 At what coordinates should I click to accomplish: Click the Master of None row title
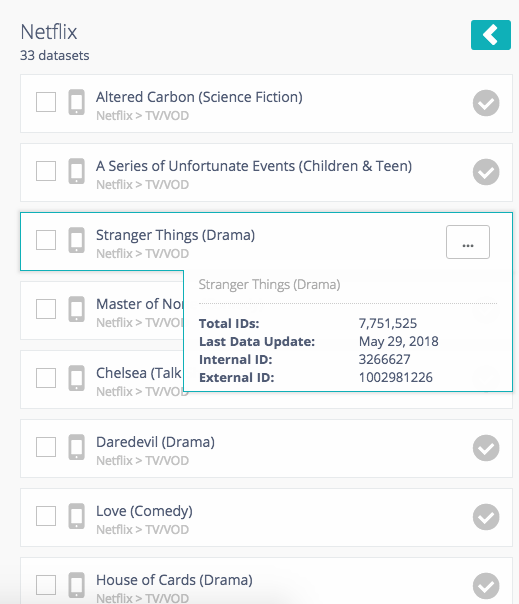pyautogui.click(x=139, y=304)
